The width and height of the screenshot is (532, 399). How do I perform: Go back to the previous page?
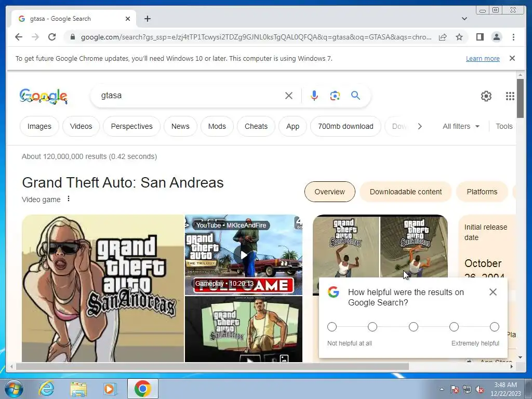(x=19, y=37)
